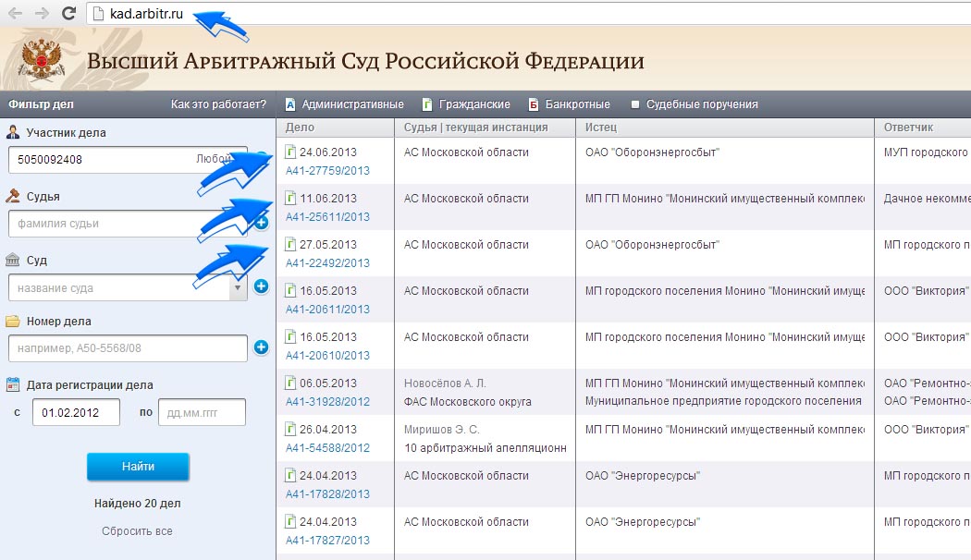Click the Участник дела person icon
The width and height of the screenshot is (971, 560).
13,132
